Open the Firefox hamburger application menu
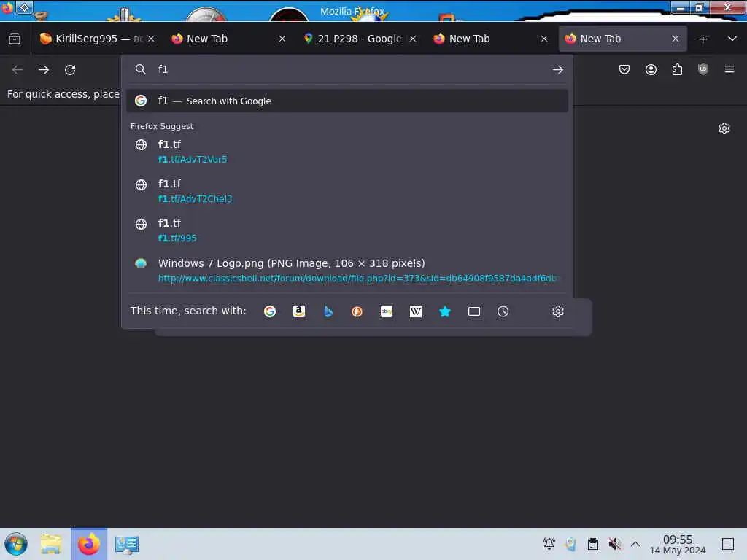This screenshot has height=560, width=747. click(x=729, y=69)
